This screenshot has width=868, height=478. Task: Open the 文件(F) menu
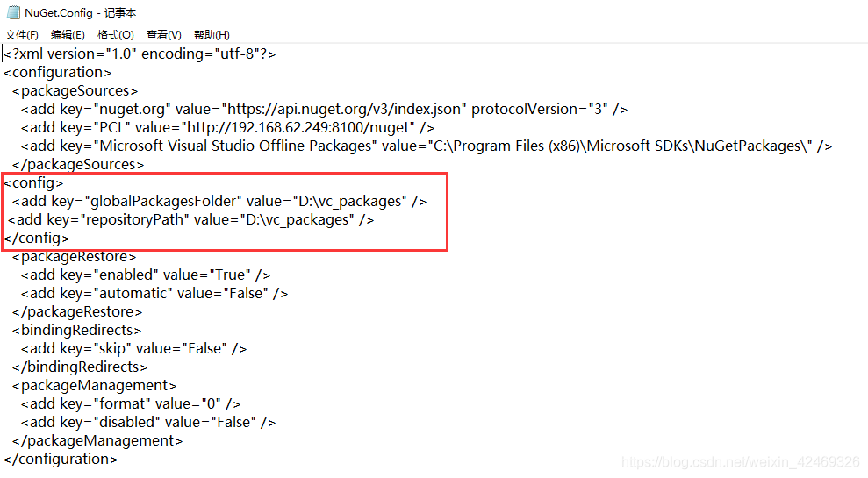pyautogui.click(x=22, y=35)
